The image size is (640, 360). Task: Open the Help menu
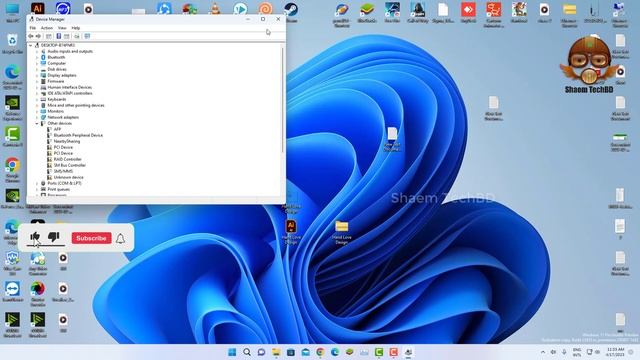tap(76, 28)
